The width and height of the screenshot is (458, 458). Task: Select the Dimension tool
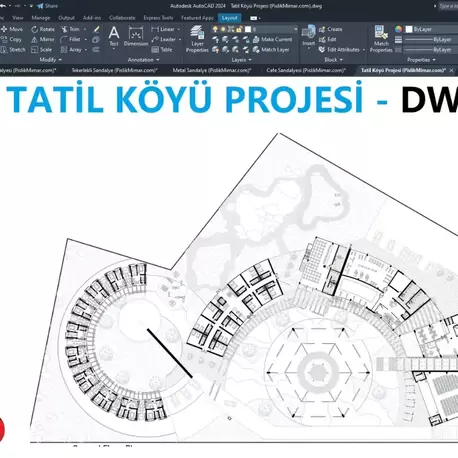pyautogui.click(x=136, y=36)
